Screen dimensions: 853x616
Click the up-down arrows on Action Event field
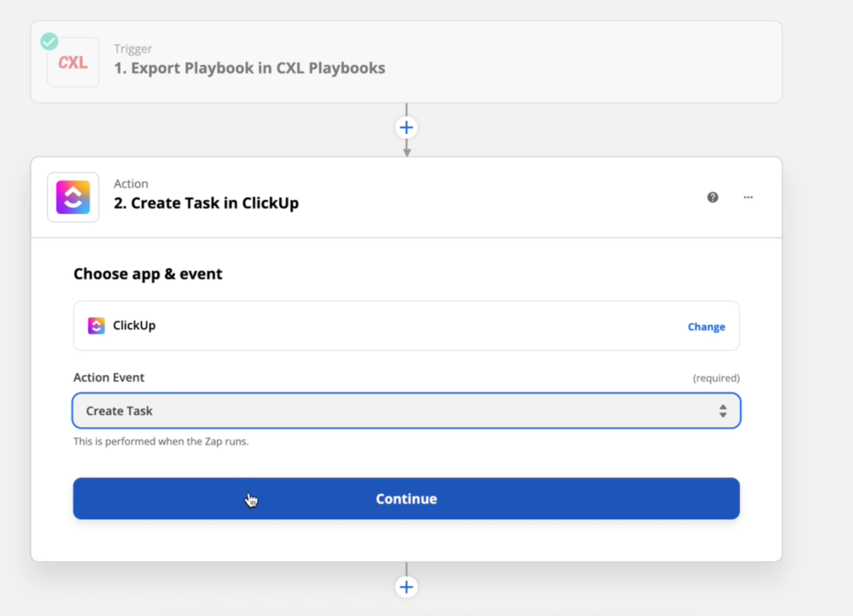(722, 411)
